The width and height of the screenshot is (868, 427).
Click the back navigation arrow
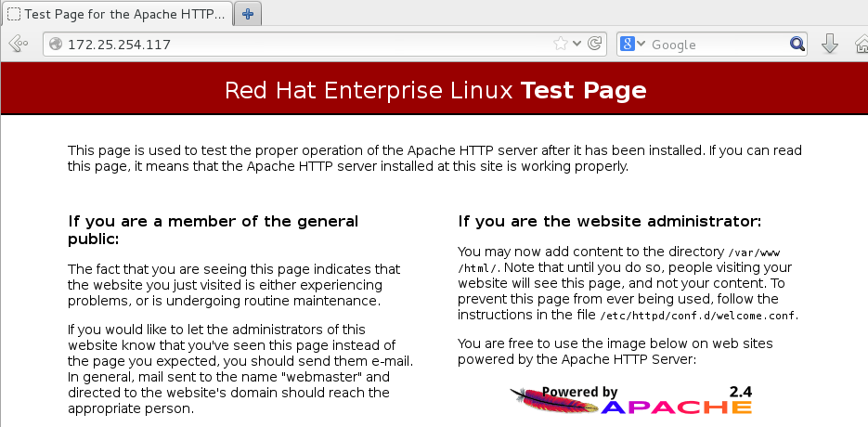point(19,44)
